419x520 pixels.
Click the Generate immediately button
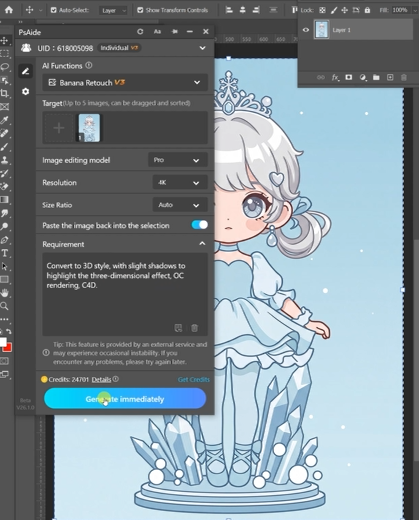click(125, 399)
